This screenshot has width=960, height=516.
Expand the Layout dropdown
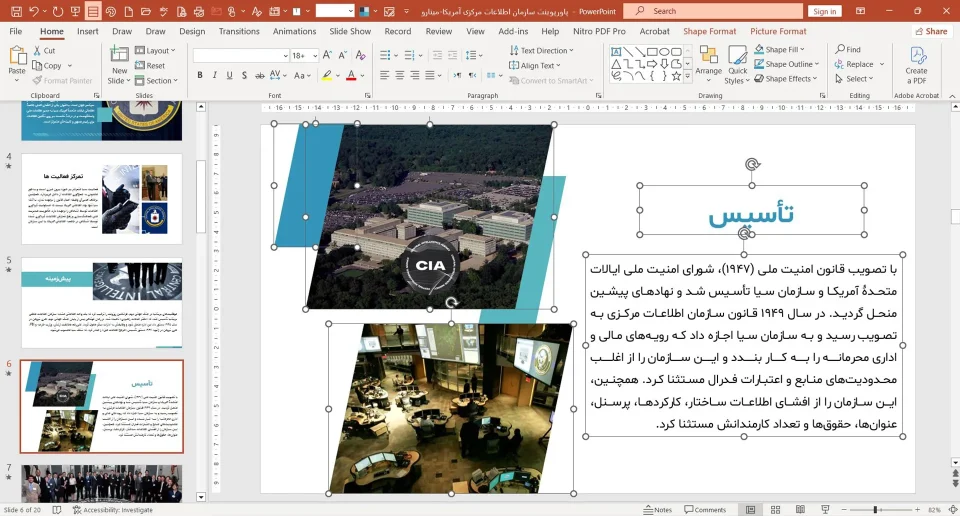(x=155, y=51)
